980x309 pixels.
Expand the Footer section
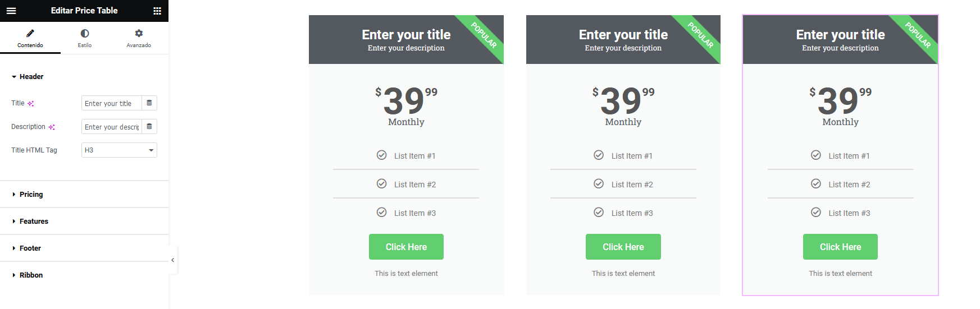[x=30, y=248]
